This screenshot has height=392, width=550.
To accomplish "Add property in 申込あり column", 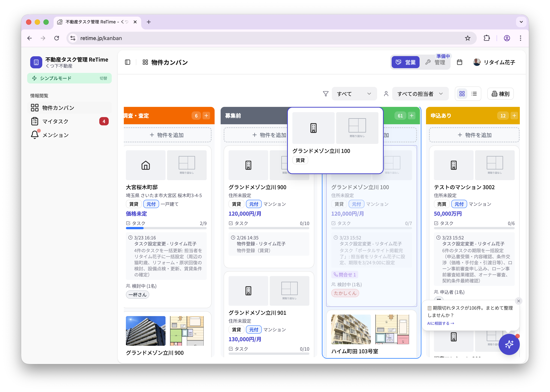I will point(474,135).
